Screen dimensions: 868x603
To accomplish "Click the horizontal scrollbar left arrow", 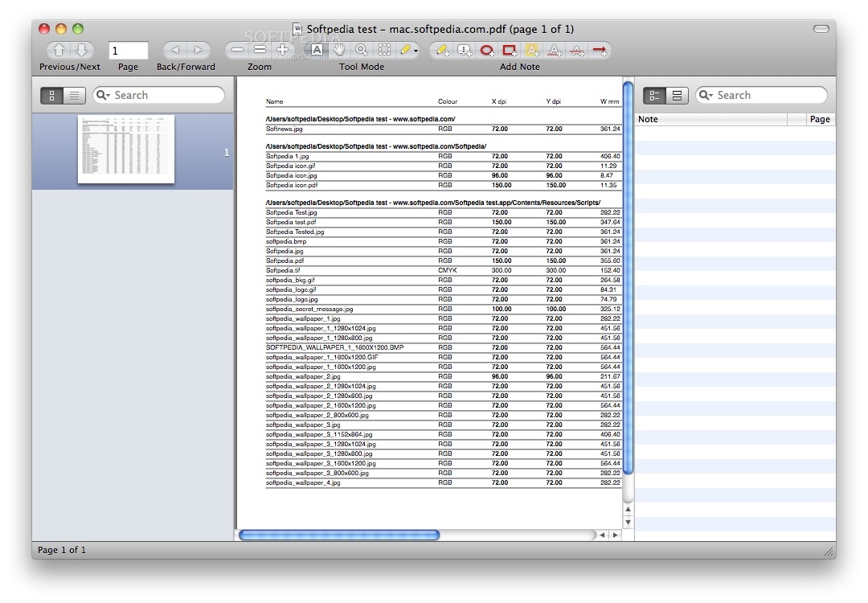I will point(602,535).
